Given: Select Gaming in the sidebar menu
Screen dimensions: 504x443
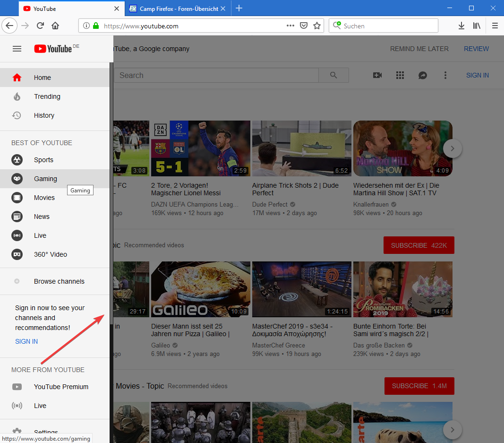Looking at the screenshot, I should 45,179.
